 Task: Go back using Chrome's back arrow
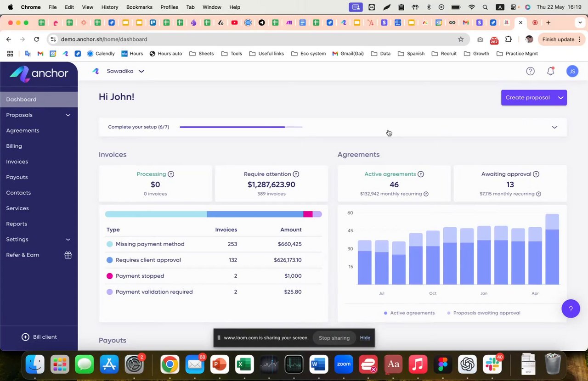point(9,39)
